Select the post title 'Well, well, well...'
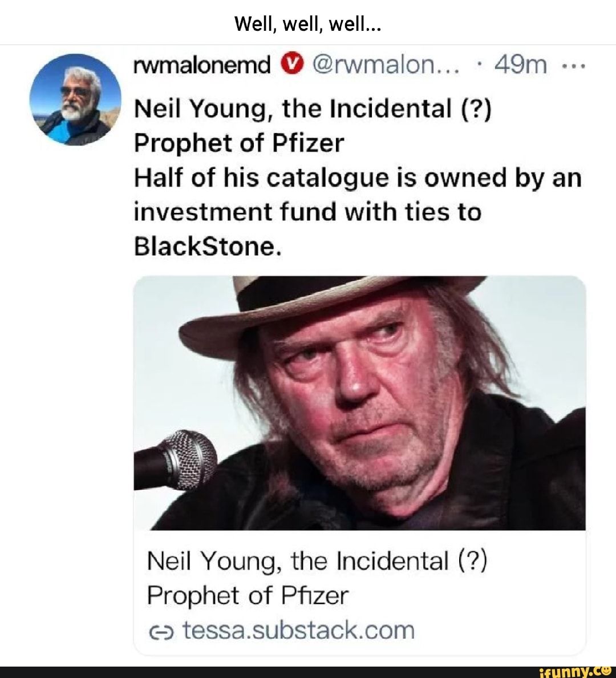Image resolution: width=616 pixels, height=678 pixels. [x=308, y=25]
